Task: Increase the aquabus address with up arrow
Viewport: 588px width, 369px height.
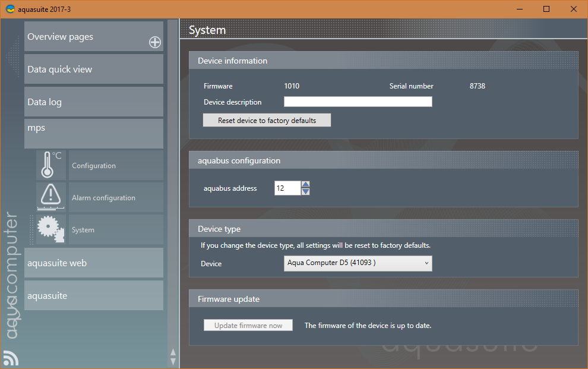Action: 306,184
